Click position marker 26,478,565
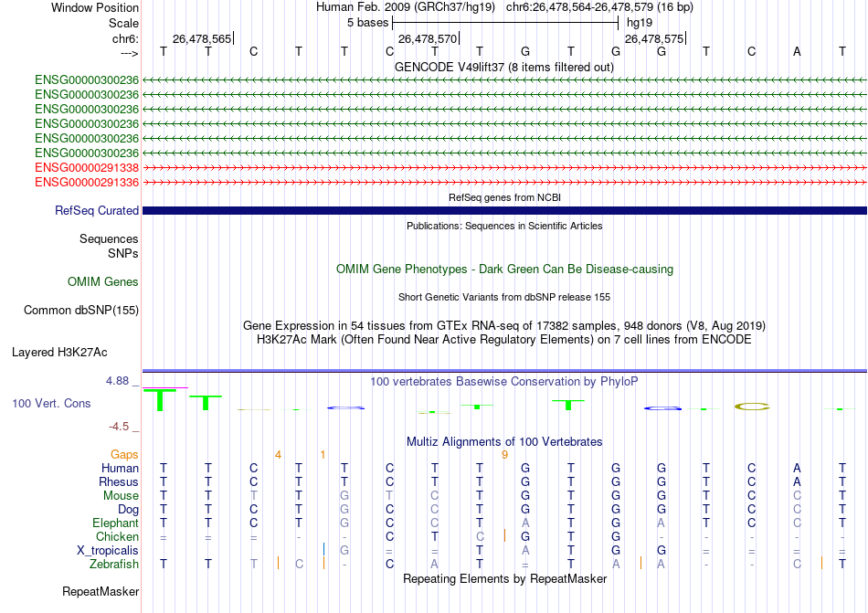 click(x=202, y=38)
